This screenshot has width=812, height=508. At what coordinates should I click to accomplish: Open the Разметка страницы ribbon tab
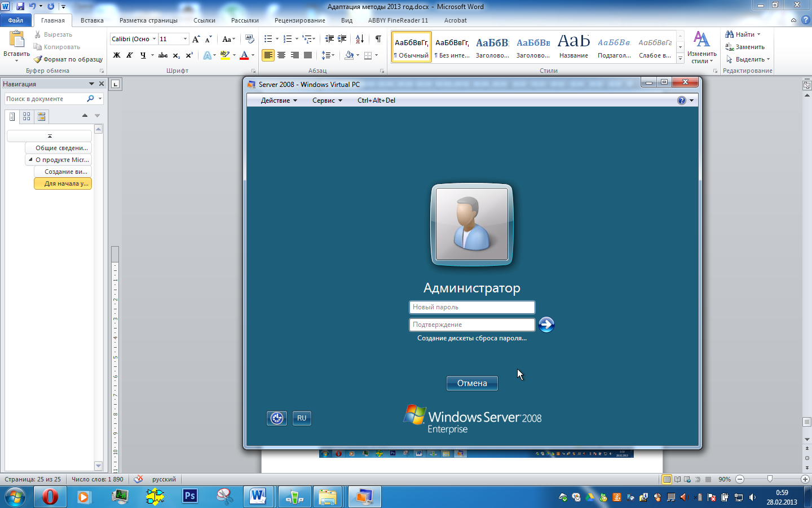coord(148,20)
